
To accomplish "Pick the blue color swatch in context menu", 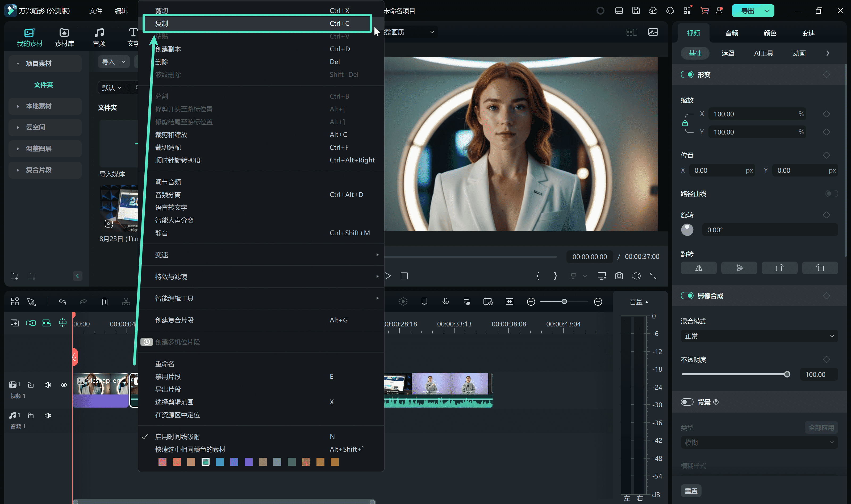I will point(220,461).
